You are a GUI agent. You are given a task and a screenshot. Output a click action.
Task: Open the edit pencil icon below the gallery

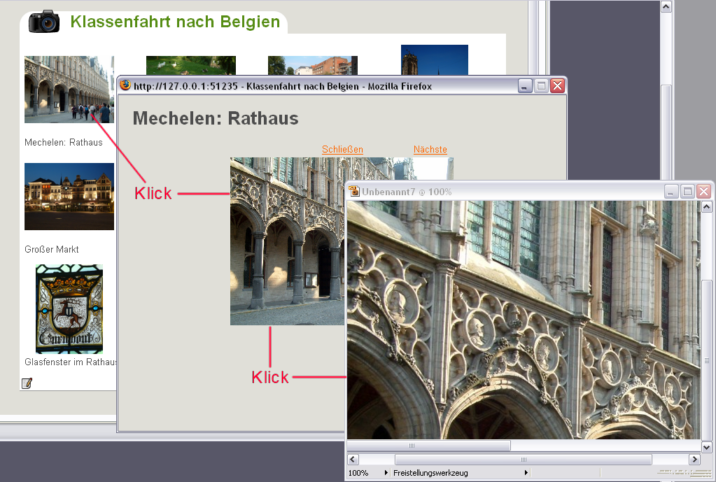coord(27,383)
